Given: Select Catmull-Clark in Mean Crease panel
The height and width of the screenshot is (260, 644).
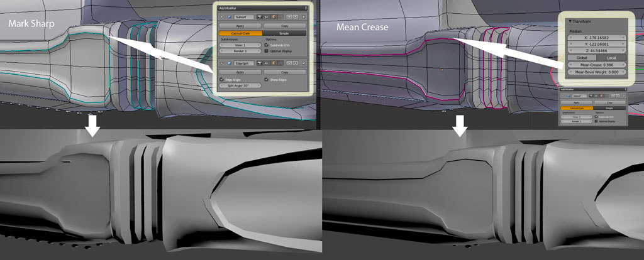Looking at the screenshot, I should [577, 108].
